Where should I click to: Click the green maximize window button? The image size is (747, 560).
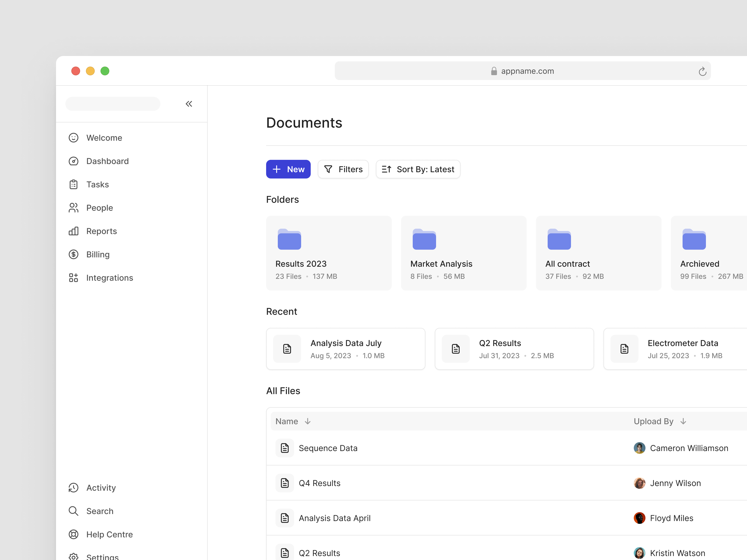105,71
